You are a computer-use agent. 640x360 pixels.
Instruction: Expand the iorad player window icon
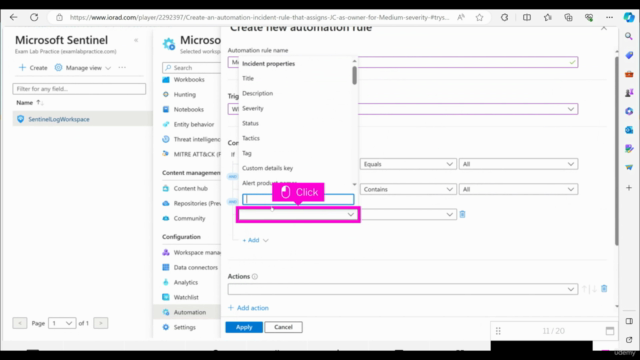[x=610, y=331]
